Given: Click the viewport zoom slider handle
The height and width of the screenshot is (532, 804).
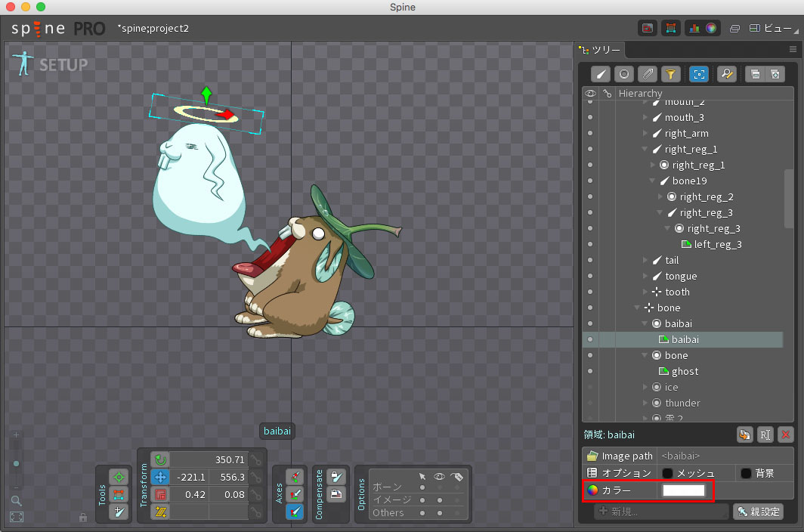Looking at the screenshot, I should point(17,464).
